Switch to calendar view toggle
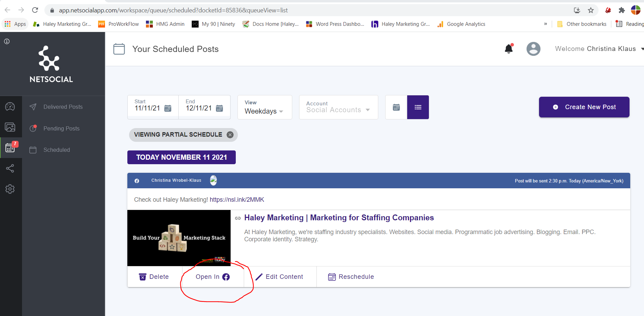644x316 pixels. [x=396, y=107]
